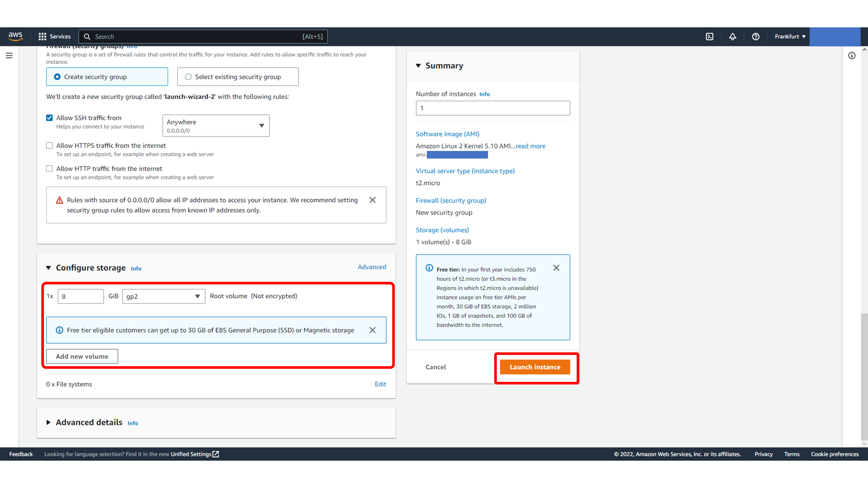The height and width of the screenshot is (488, 868).
Task: Open the left navigation hamburger menu
Action: click(x=9, y=56)
